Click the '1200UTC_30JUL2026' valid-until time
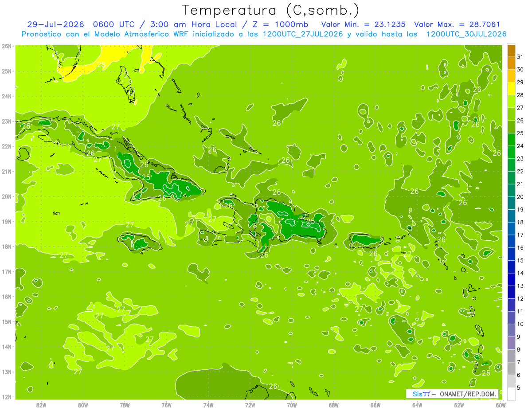The image size is (532, 411). click(x=466, y=34)
